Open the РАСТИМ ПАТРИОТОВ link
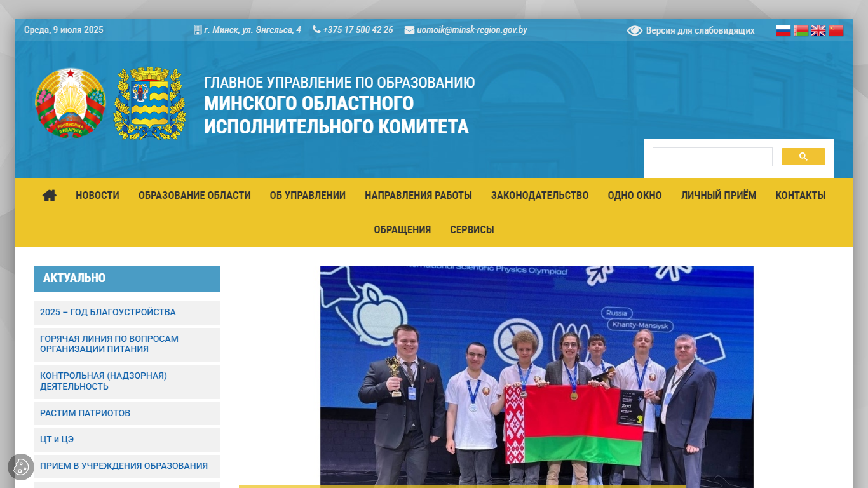 [126, 414]
